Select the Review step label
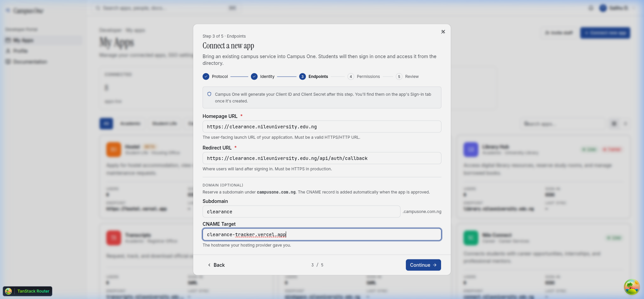The image size is (644, 299). point(412,77)
